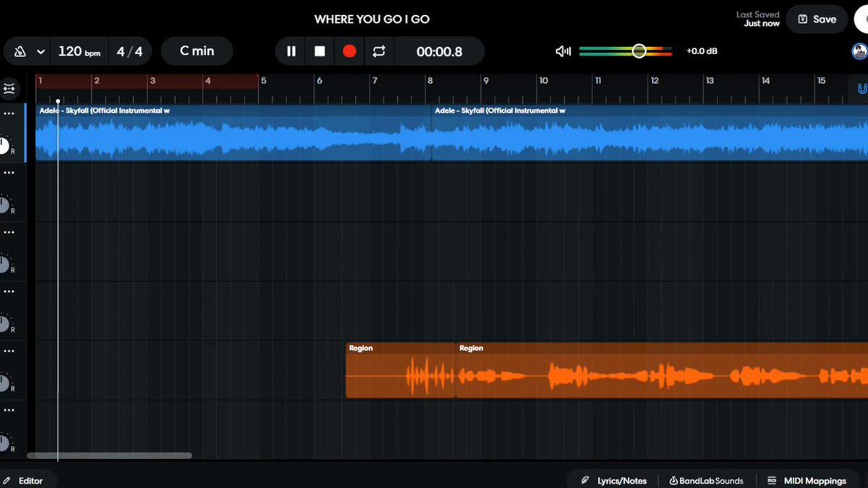Toggle the magnet snap-to-grid icon
Screen dimensions: 868x488
point(861,89)
